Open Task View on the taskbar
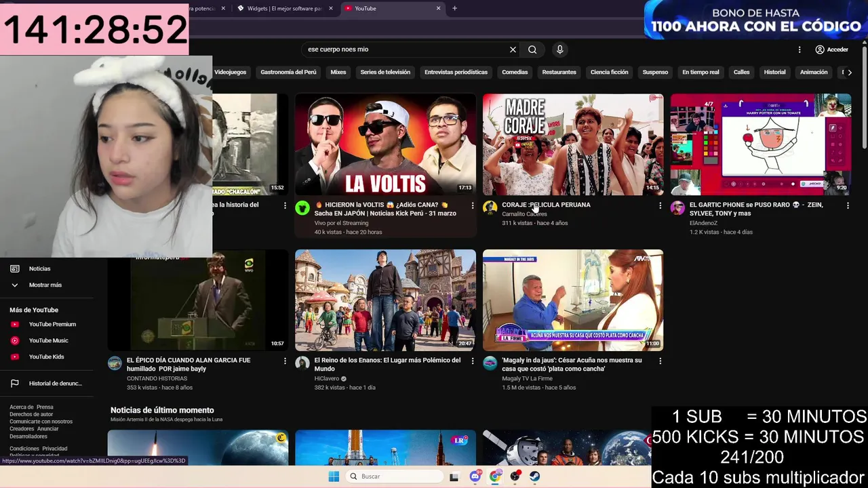The width and height of the screenshot is (868, 488). tap(454, 476)
